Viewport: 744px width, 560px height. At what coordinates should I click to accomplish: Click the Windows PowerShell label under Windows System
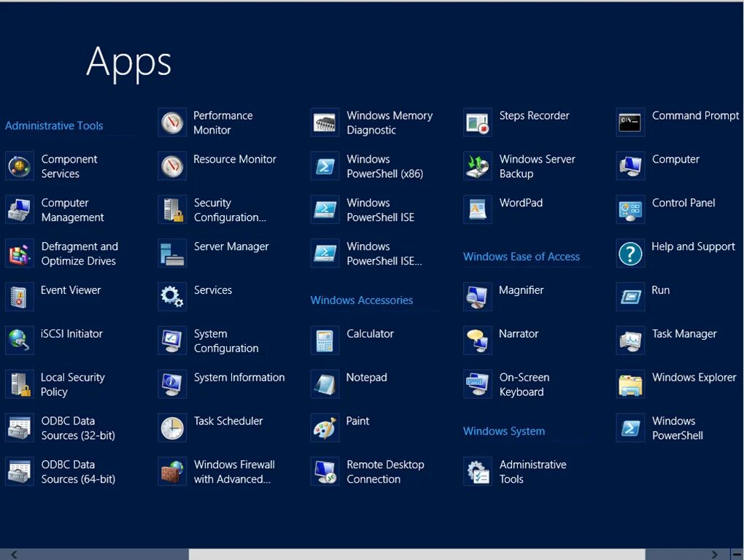tap(678, 428)
